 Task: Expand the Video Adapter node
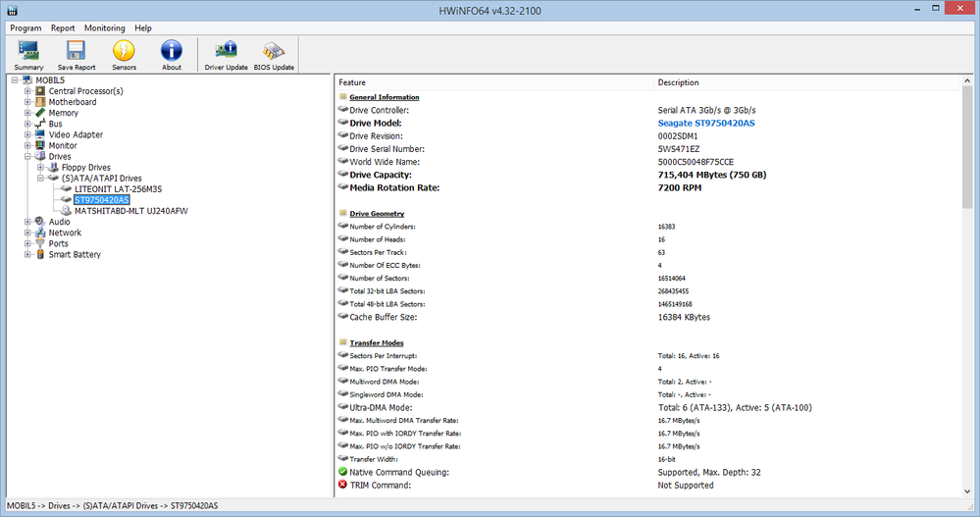[27, 134]
